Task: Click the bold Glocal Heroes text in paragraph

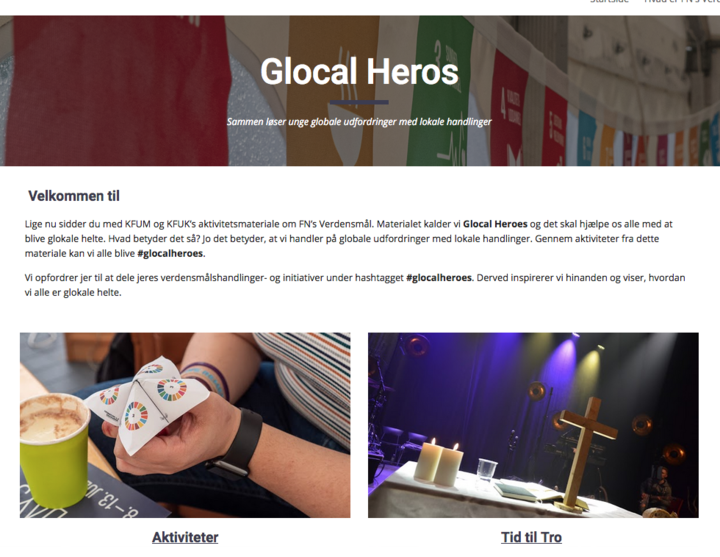Action: (x=495, y=224)
